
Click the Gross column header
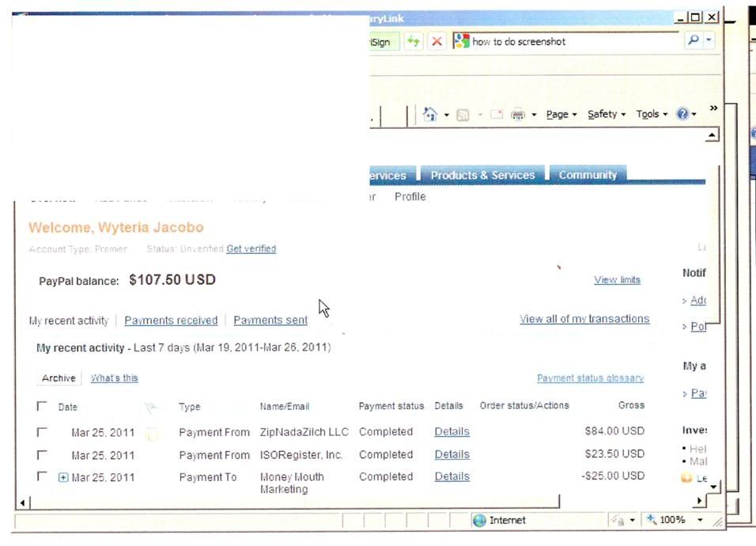631,405
